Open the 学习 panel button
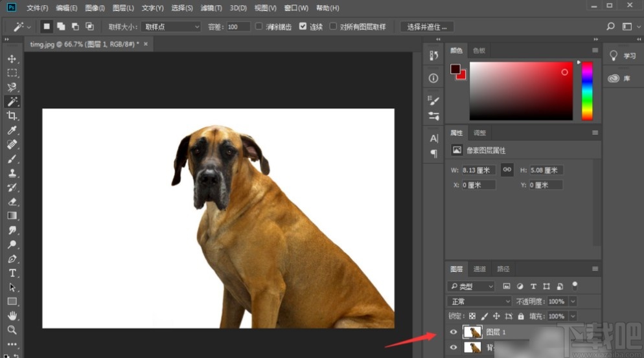Image resolution: width=644 pixels, height=358 pixels. (623, 56)
